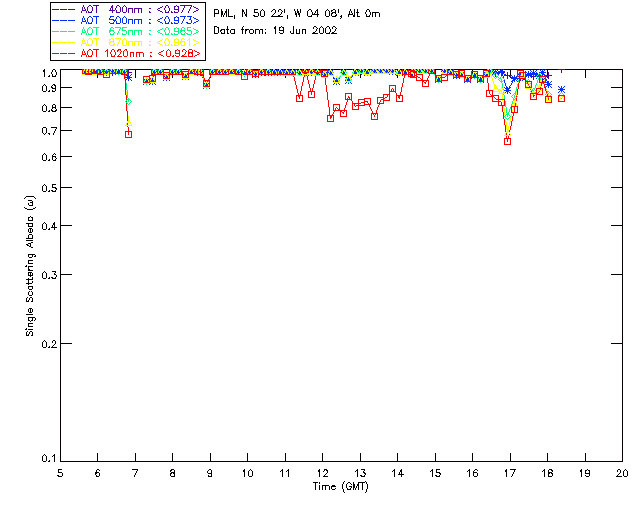The image size is (640, 512).
Task: Click the 0.3 y-axis tick label
Action: (x=49, y=275)
